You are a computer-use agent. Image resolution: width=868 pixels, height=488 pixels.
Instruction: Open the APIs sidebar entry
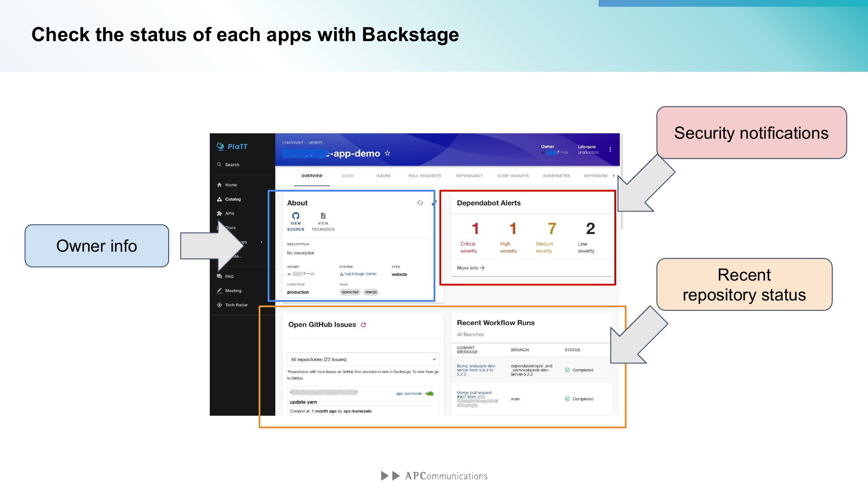coord(226,214)
